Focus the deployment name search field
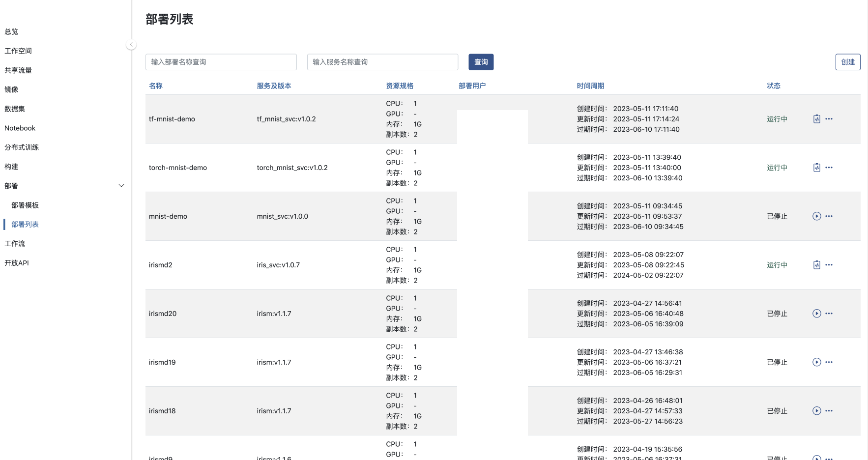868x460 pixels. pyautogui.click(x=221, y=62)
